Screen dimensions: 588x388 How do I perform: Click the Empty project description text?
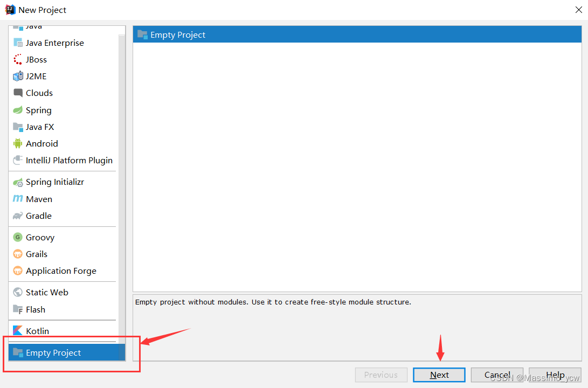click(273, 302)
